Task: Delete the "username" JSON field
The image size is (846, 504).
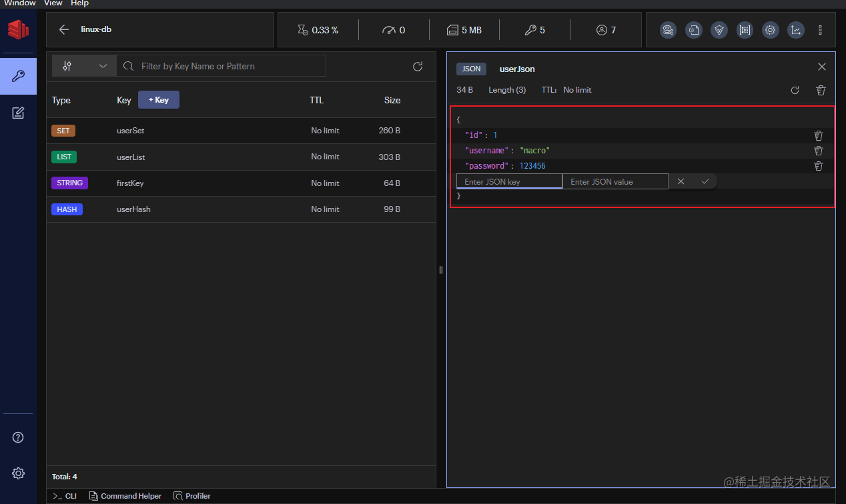Action: 819,151
